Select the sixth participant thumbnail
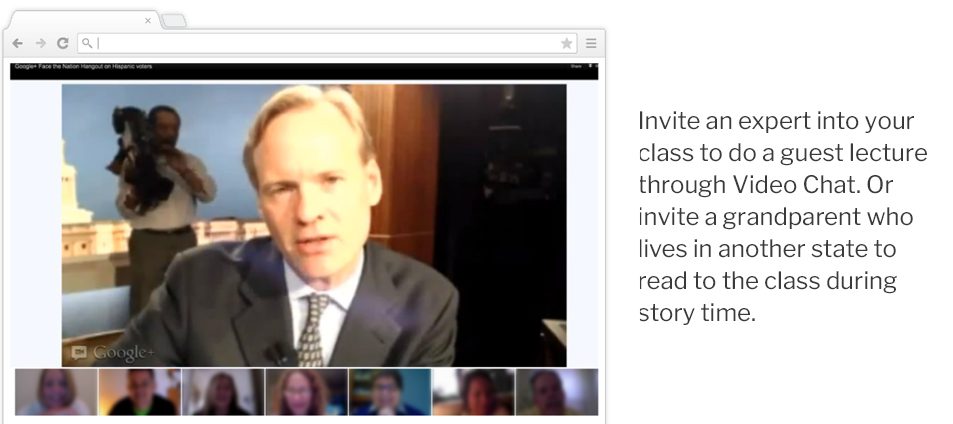The width and height of the screenshot is (953, 424). [473, 392]
